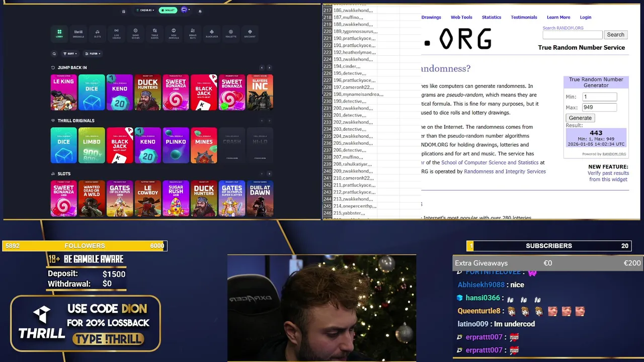Open the notifications bell icon
The image size is (644, 362).
[200, 11]
